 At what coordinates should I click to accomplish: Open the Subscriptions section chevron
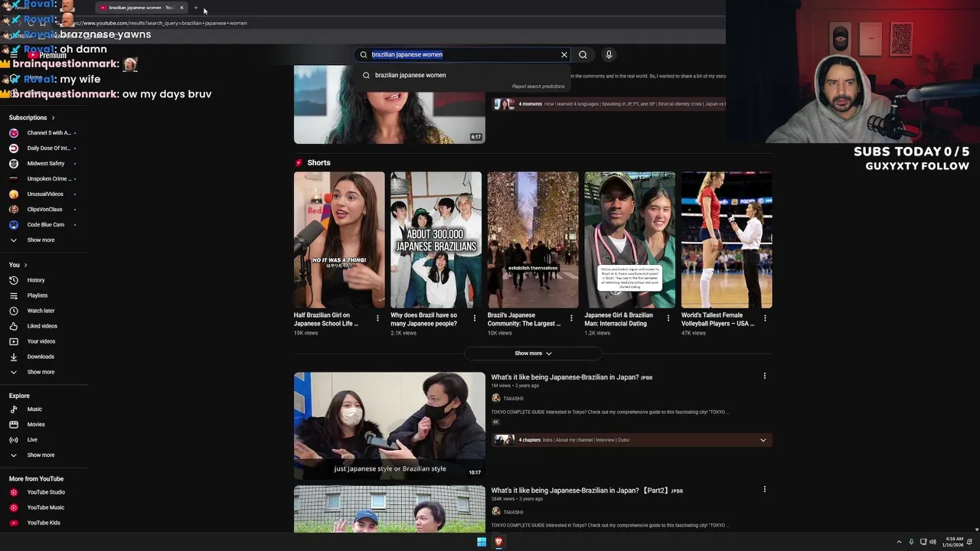pos(53,118)
